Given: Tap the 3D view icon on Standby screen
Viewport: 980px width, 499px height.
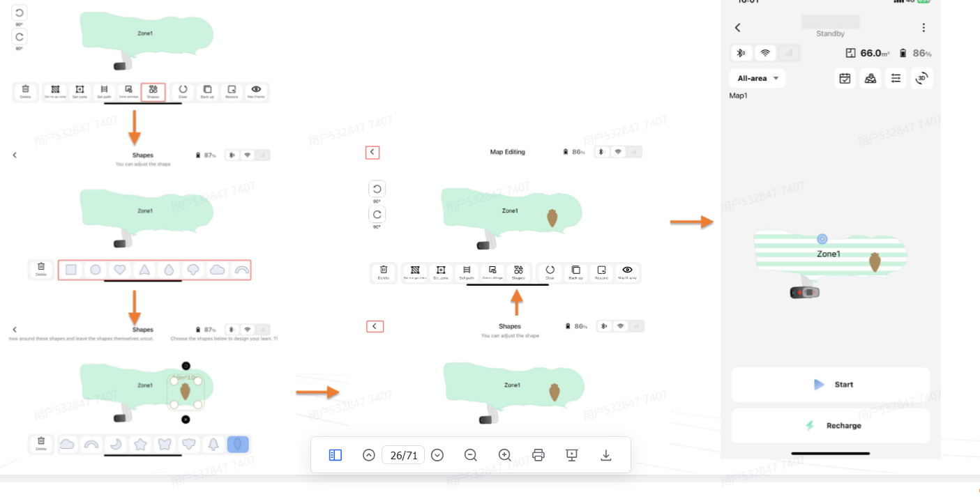Looking at the screenshot, I should [x=922, y=78].
